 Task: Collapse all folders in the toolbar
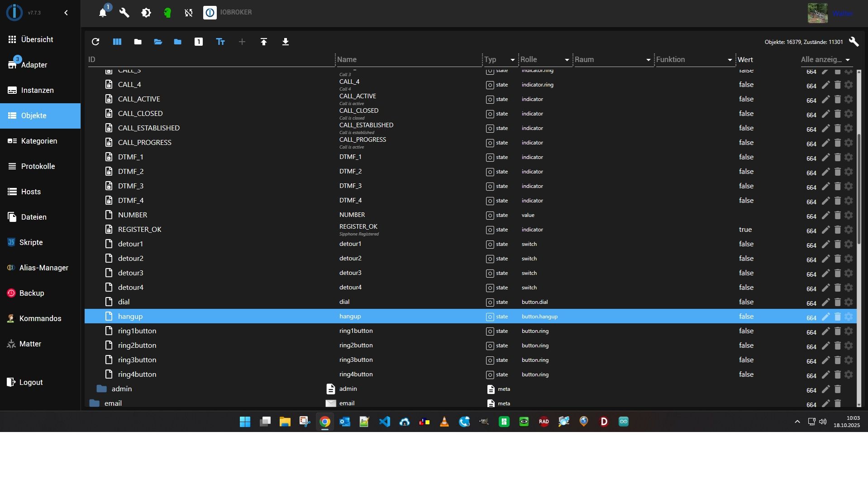[138, 42]
